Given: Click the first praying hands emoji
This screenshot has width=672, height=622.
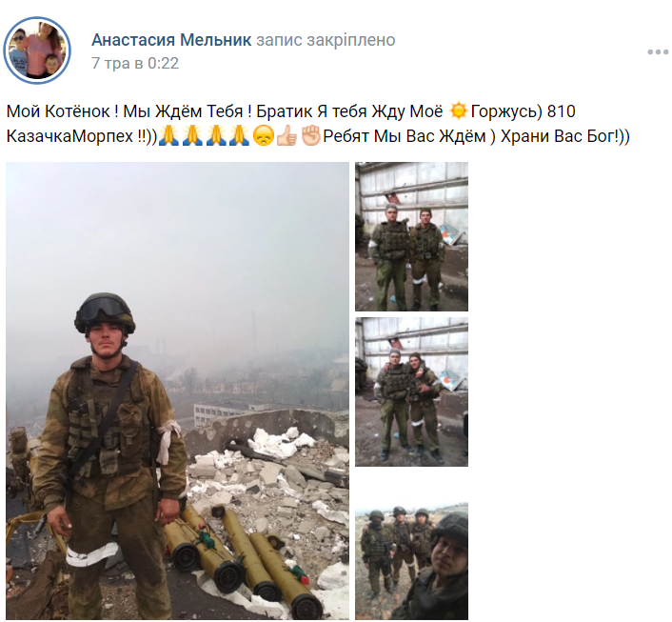Looking at the screenshot, I should (x=168, y=136).
